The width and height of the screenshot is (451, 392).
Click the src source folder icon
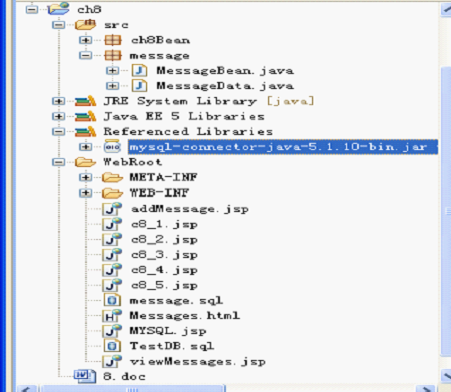[85, 24]
